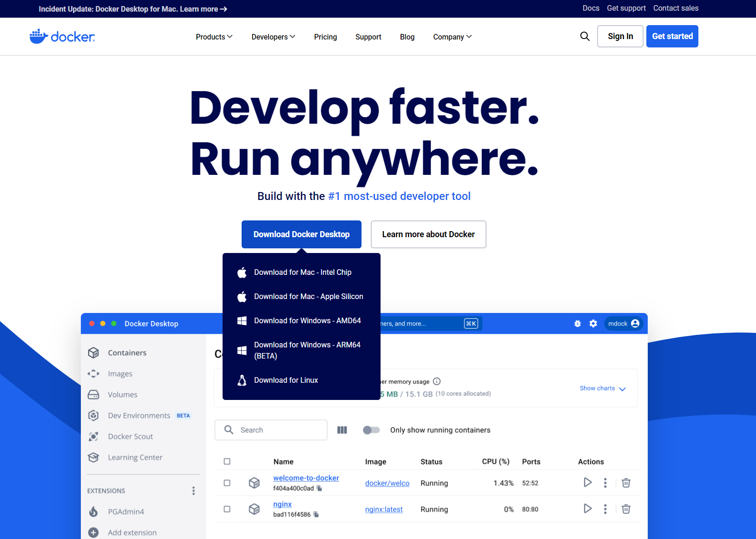This screenshot has width=756, height=539.
Task: Toggle Only show running containers switch
Action: 371,430
